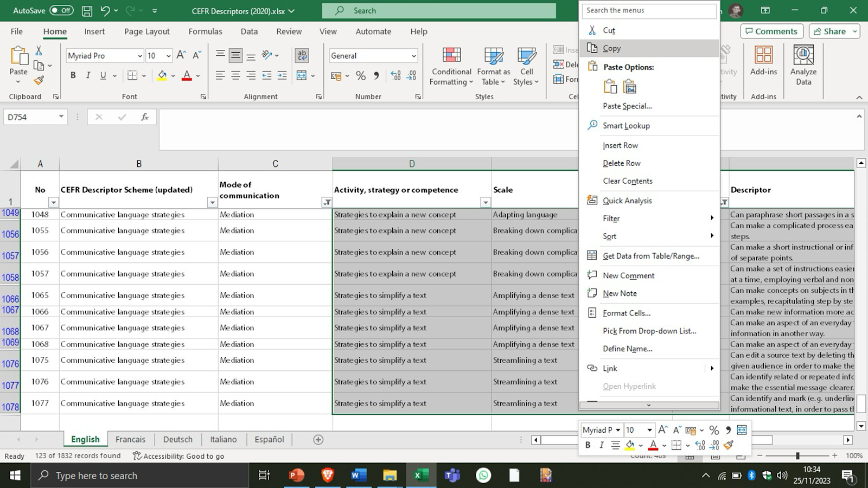Click the Percent Style icon in ribbon
The image size is (868, 488).
coord(361,76)
